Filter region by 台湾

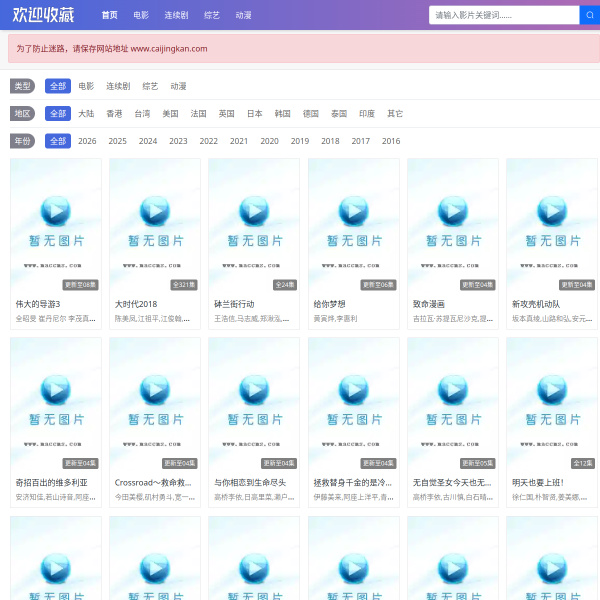142,114
